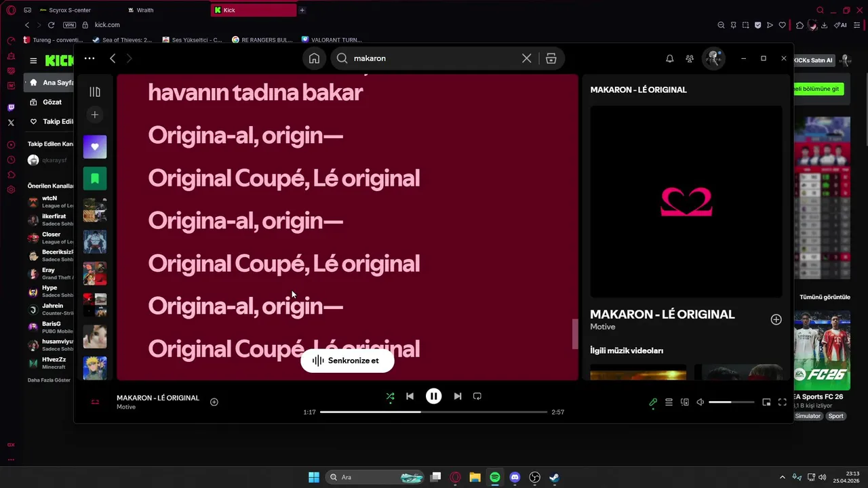Open Spotify three-dot menu
The height and width of the screenshot is (488, 868).
(90, 58)
